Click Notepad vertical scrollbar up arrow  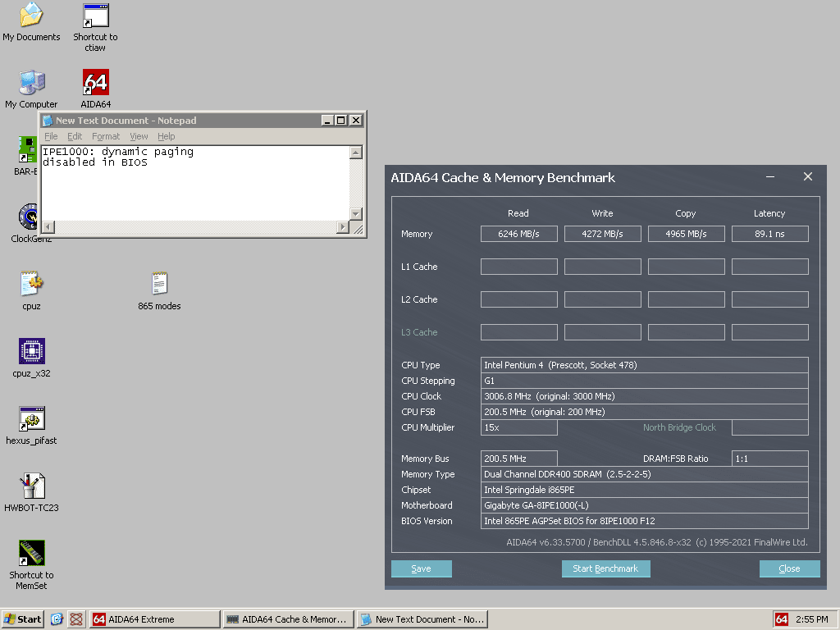click(356, 153)
